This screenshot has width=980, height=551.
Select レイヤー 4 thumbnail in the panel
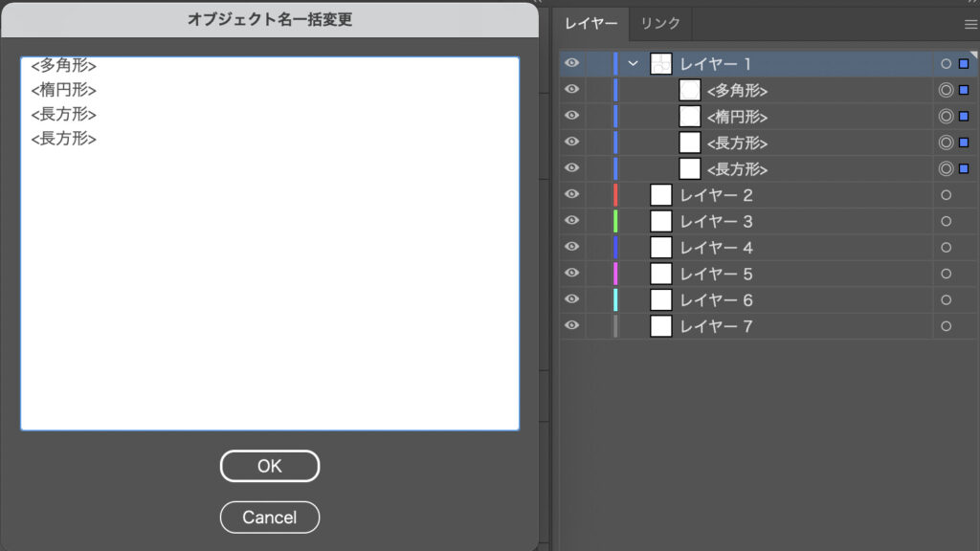[661, 248]
